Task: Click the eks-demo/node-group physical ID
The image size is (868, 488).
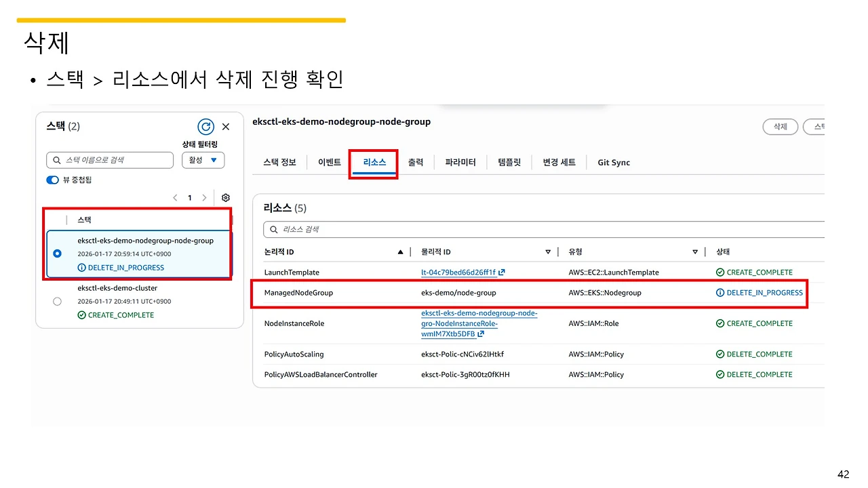Action: tap(458, 293)
